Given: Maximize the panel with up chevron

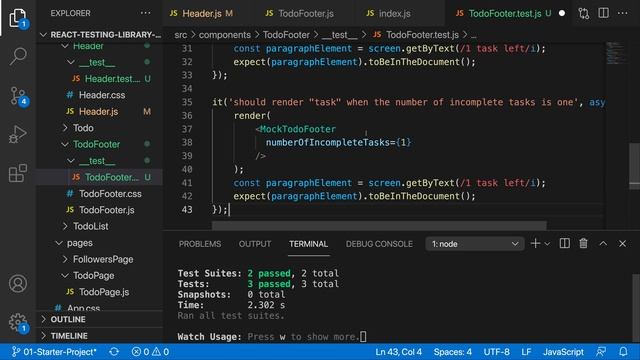Looking at the screenshot, I should pyautogui.click(x=603, y=244).
